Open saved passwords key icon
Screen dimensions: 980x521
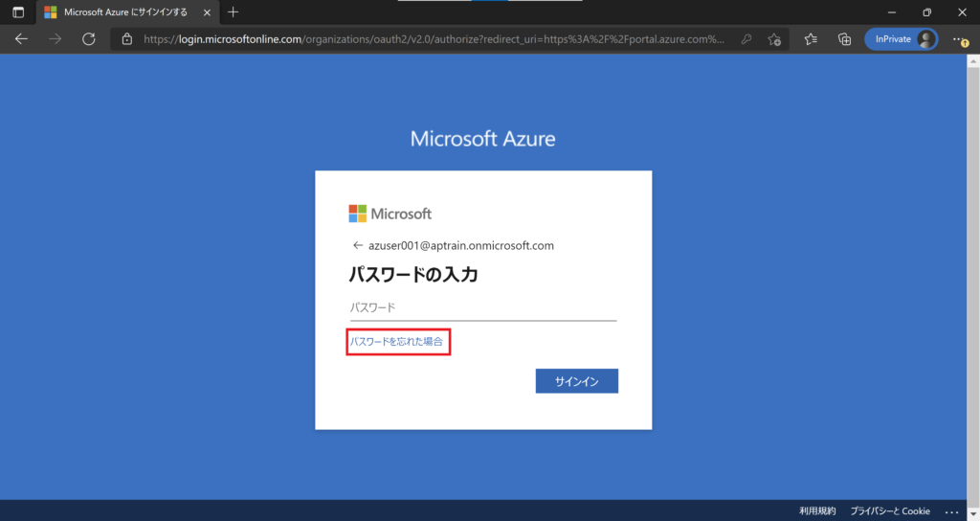point(746,38)
